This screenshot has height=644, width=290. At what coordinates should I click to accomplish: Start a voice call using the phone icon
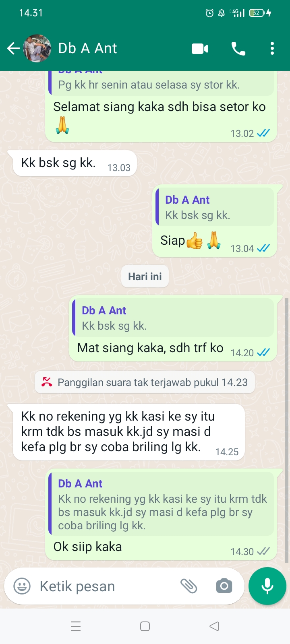[x=238, y=49]
